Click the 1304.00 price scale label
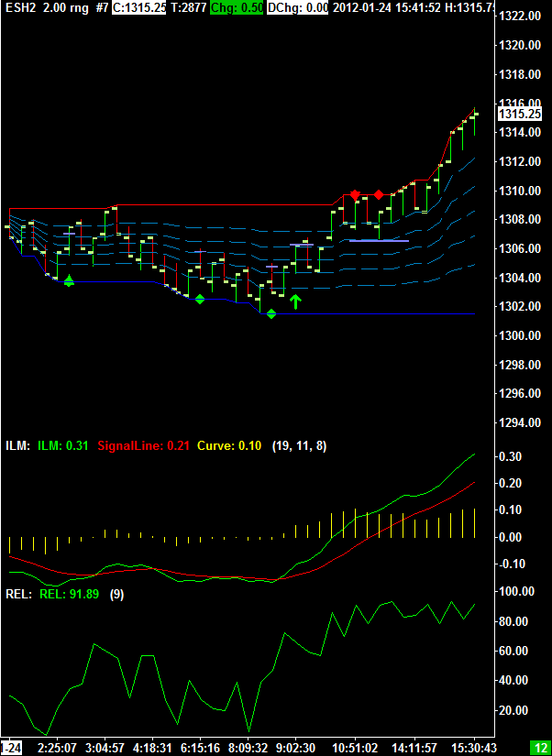This screenshot has height=756, width=552. click(x=519, y=278)
